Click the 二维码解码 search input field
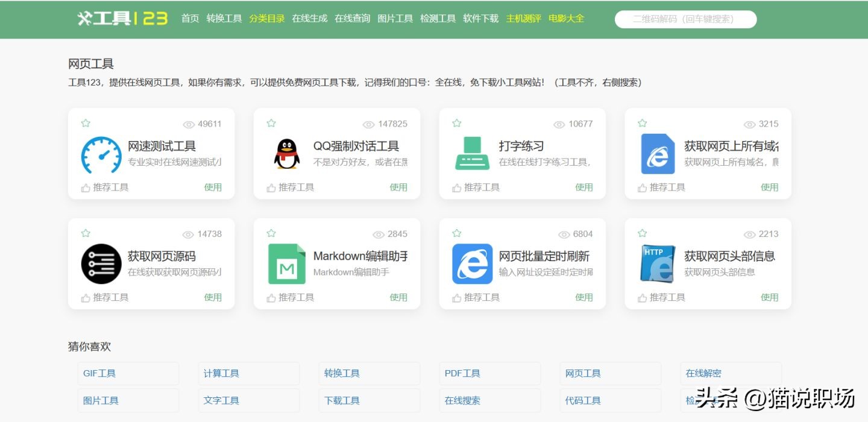Image resolution: width=868 pixels, height=422 pixels. 685,19
